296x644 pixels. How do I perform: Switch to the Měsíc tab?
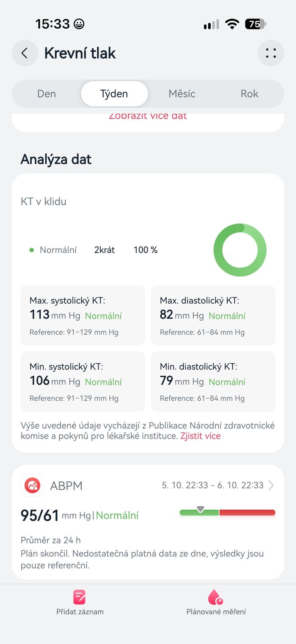tap(182, 94)
